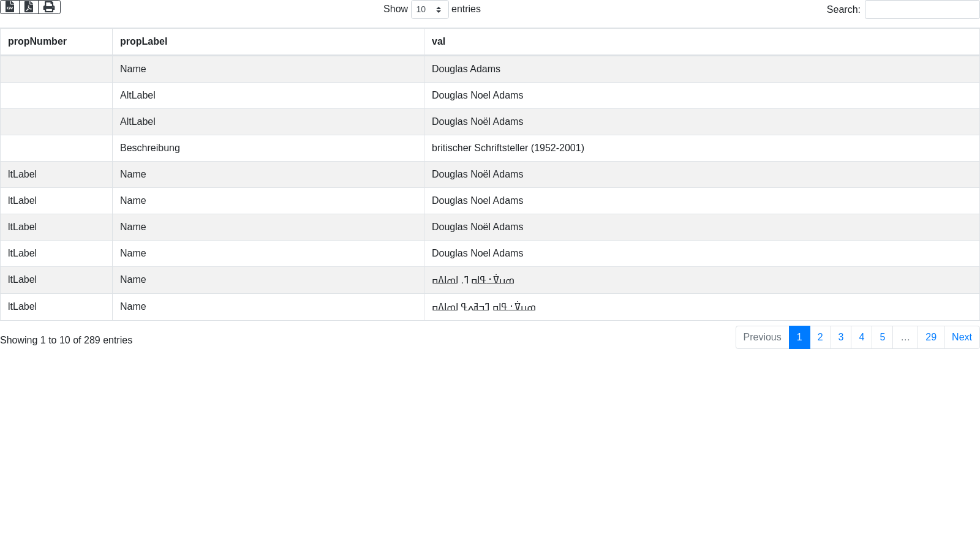This screenshot has width=980, height=551.
Task: Export the table as CSV
Action: tap(10, 7)
